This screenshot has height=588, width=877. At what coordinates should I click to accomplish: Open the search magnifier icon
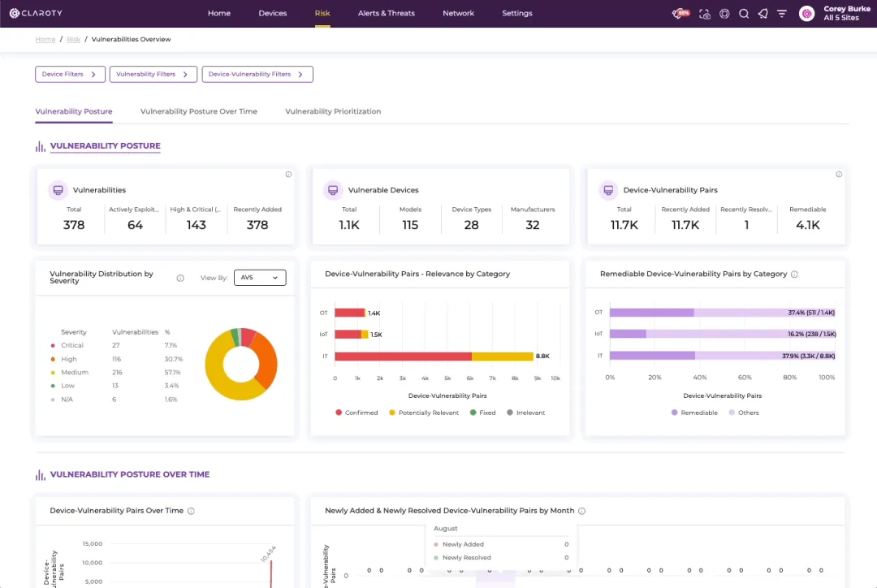click(744, 14)
